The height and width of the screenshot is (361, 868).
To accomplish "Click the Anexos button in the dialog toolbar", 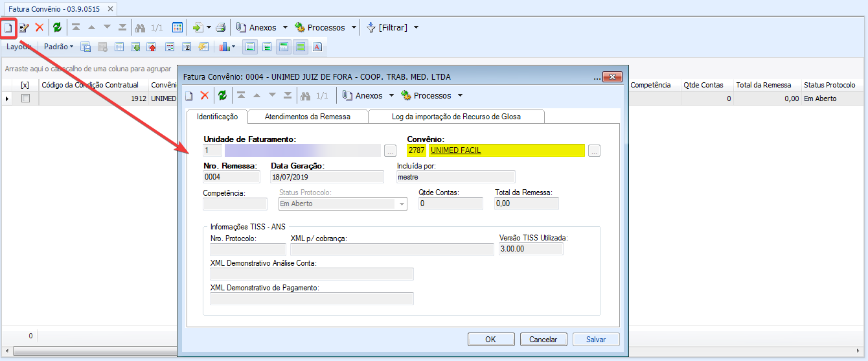I will point(363,95).
